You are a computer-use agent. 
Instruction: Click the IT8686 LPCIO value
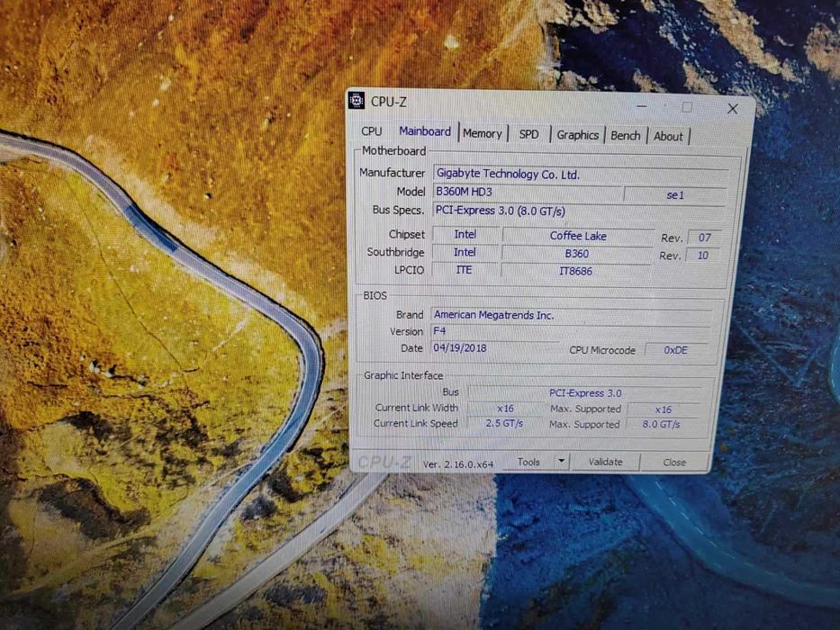[576, 271]
